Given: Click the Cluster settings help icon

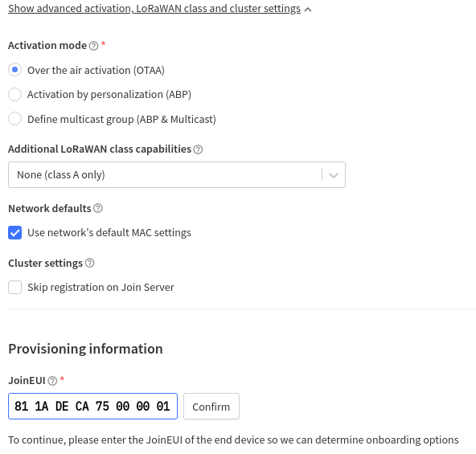Looking at the screenshot, I should 89,263.
